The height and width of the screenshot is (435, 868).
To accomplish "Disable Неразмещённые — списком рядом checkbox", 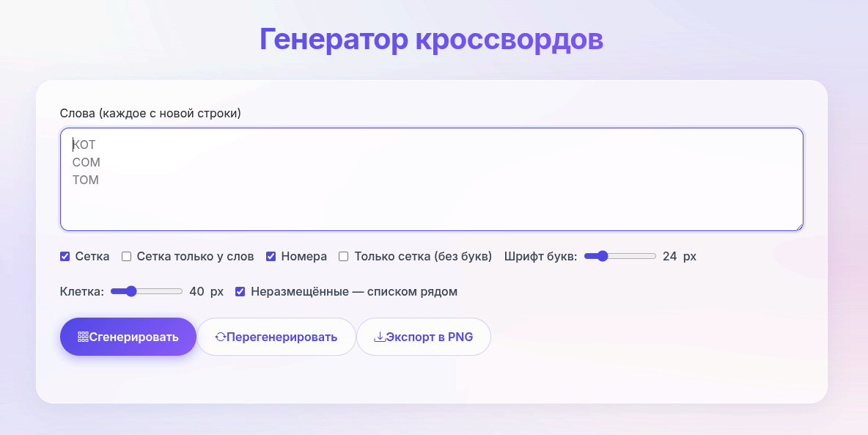I will (x=240, y=291).
